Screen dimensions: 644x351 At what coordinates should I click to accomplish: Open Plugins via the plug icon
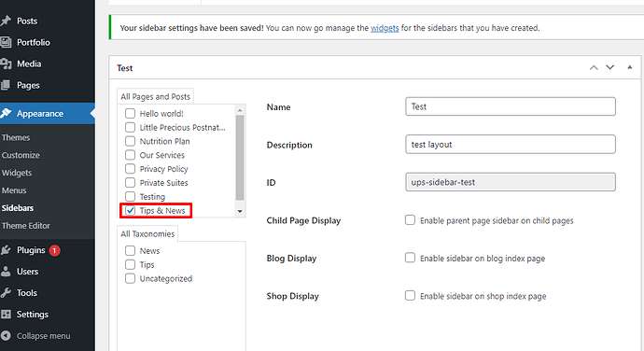[x=6, y=250]
